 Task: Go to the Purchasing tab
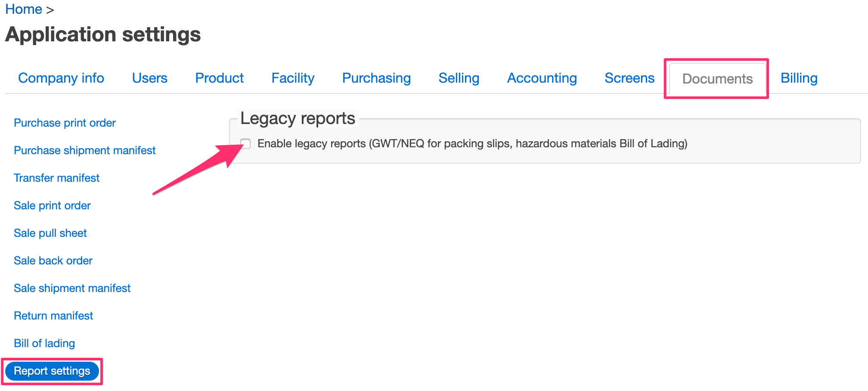tap(376, 78)
